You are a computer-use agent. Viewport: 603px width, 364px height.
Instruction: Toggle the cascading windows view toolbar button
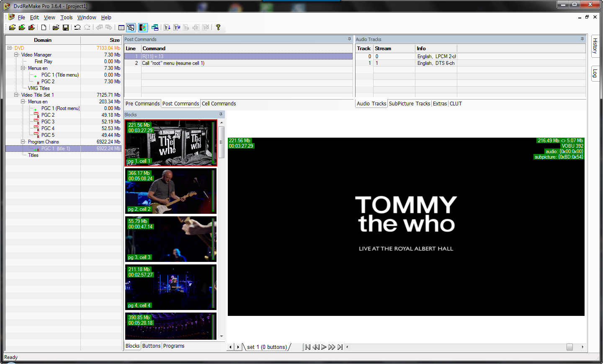(x=131, y=28)
